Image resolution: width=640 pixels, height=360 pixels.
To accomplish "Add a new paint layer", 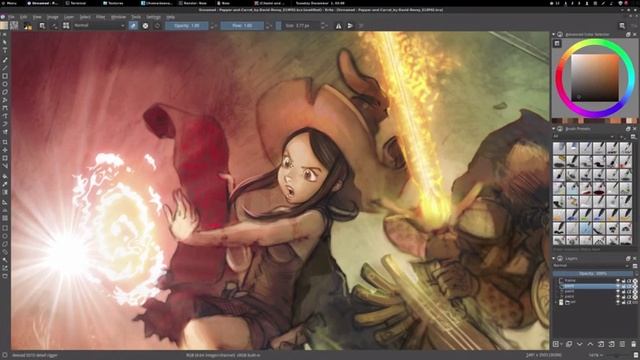I will 556,344.
